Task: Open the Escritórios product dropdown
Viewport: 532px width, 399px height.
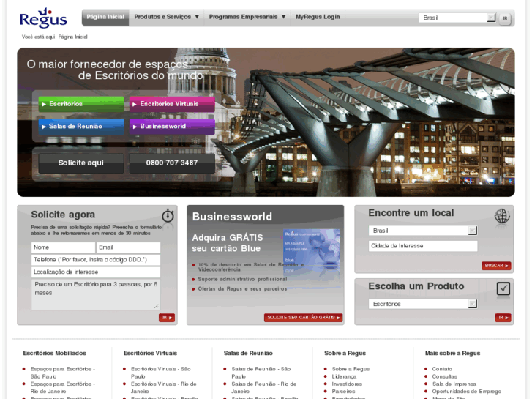Action: tap(423, 304)
